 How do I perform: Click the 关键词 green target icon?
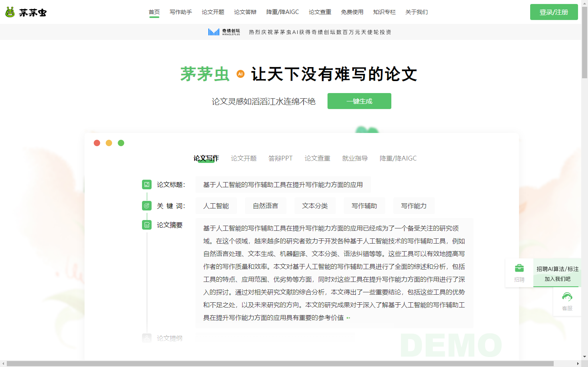coord(147,206)
